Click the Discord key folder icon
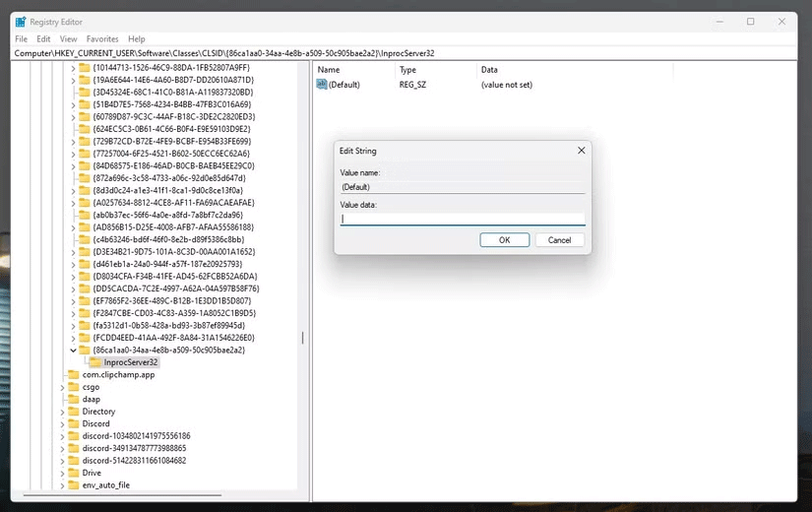812x512 pixels. click(x=74, y=423)
